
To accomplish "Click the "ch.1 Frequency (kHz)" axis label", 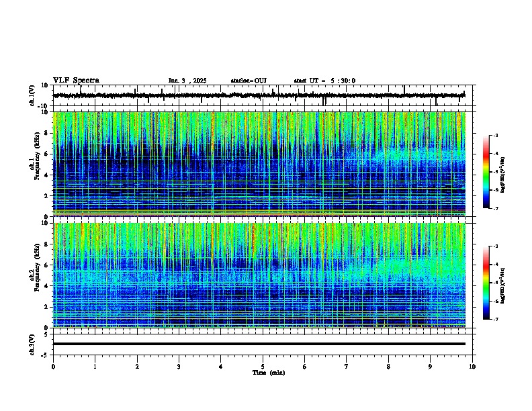I will coord(35,156).
